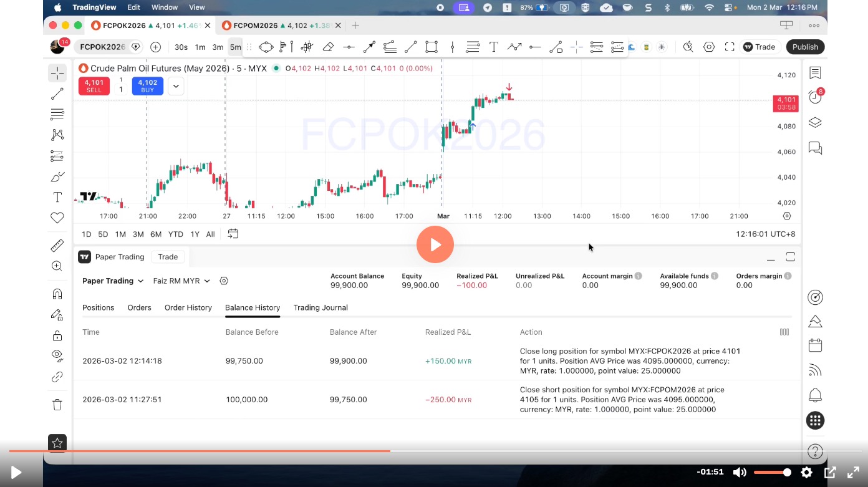Click the trash icon to remove objects
Screen dimensions: 868x487
coord(57,405)
